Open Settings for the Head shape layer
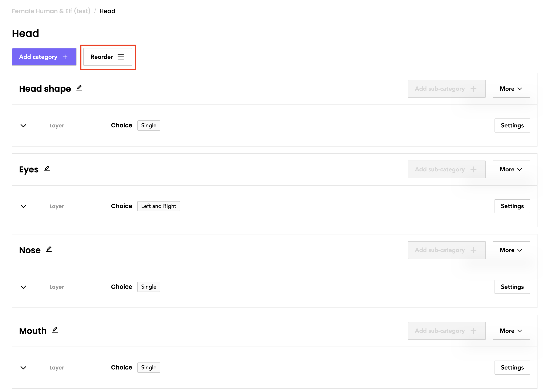The image size is (543, 392). (x=512, y=125)
